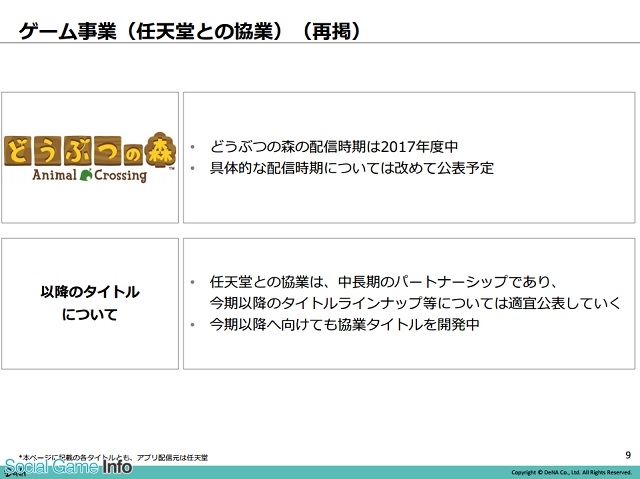This screenshot has width=640, height=479.
Task: Select the line 任天堂との協業は、中長期のパートナーシップであり、
Action: (x=383, y=282)
